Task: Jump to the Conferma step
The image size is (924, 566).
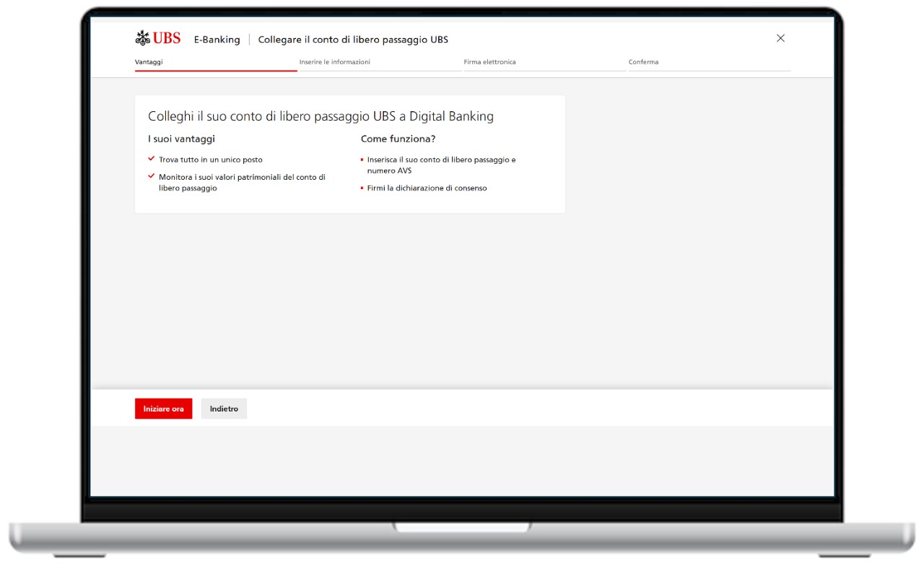Action: click(x=643, y=62)
